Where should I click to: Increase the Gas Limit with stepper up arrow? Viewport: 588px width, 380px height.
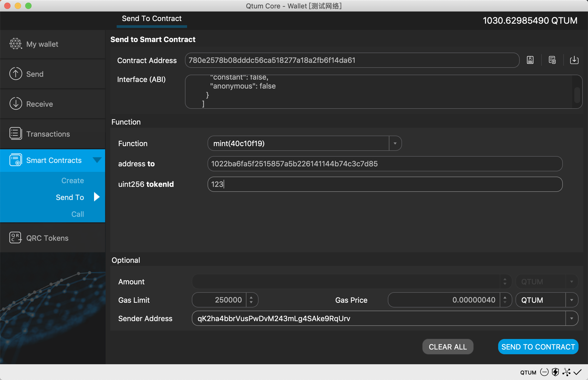coord(251,297)
